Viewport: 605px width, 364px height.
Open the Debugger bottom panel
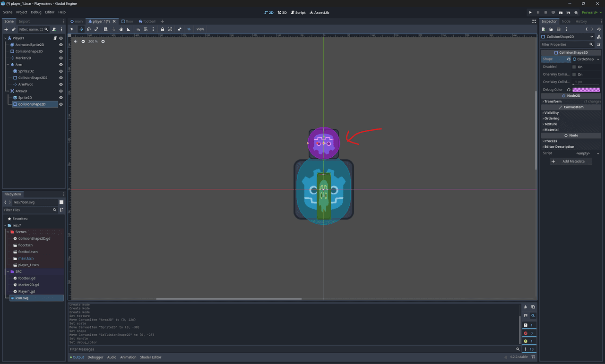click(95, 357)
